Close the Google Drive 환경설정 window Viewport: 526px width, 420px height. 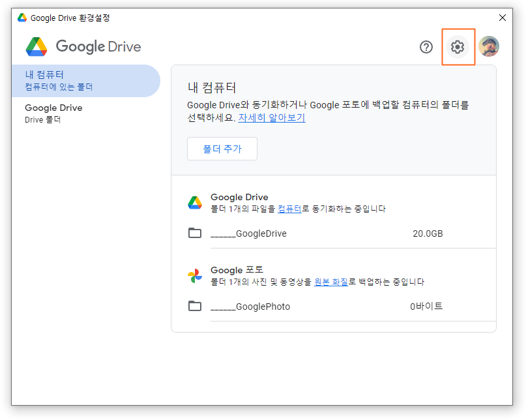(x=502, y=18)
